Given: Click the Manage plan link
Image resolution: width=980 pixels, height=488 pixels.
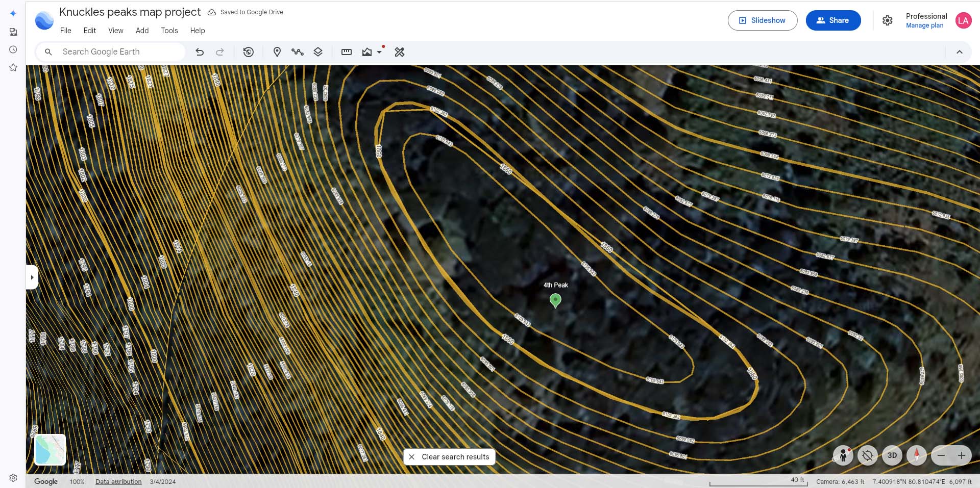Looking at the screenshot, I should [924, 25].
